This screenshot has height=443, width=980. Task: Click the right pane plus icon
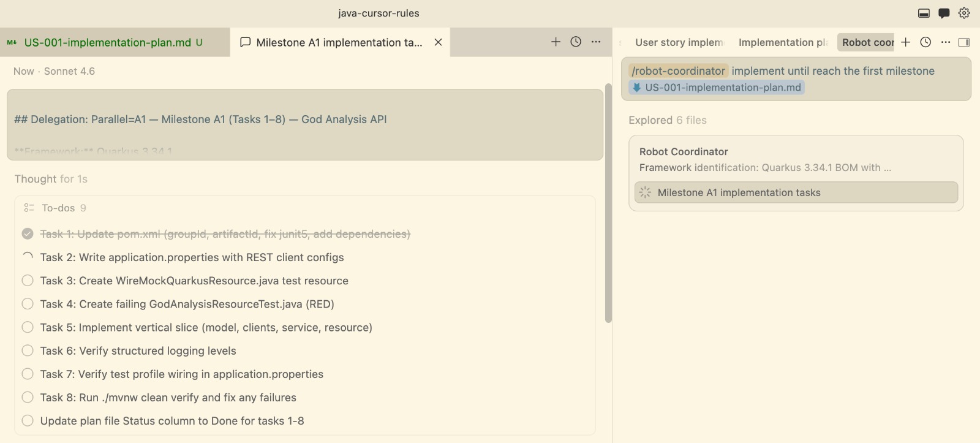click(906, 42)
